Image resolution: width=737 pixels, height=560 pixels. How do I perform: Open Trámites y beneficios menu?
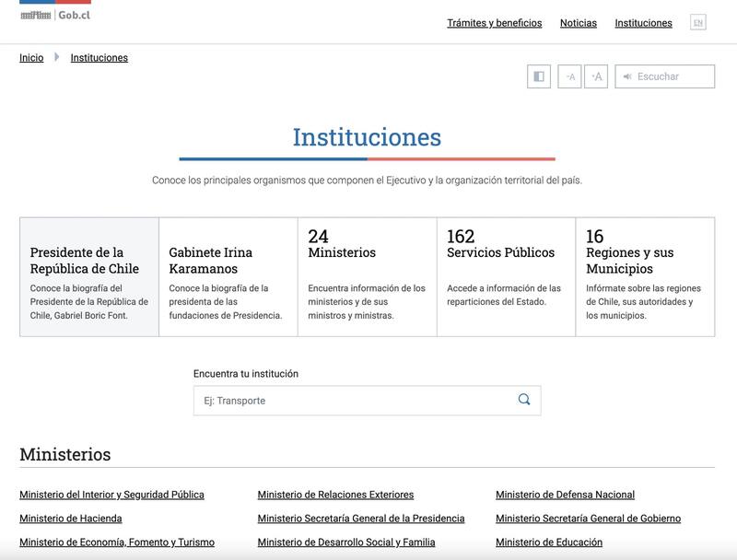[x=494, y=23]
